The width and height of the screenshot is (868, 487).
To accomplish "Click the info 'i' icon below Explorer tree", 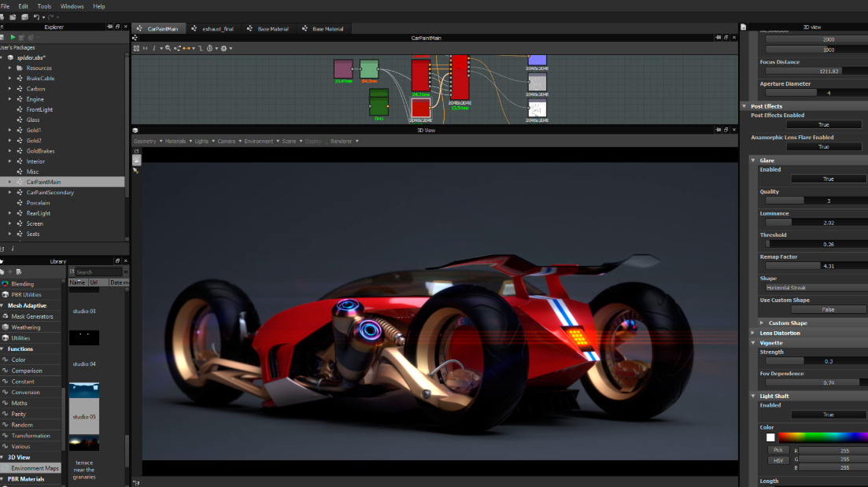I will click(13, 249).
